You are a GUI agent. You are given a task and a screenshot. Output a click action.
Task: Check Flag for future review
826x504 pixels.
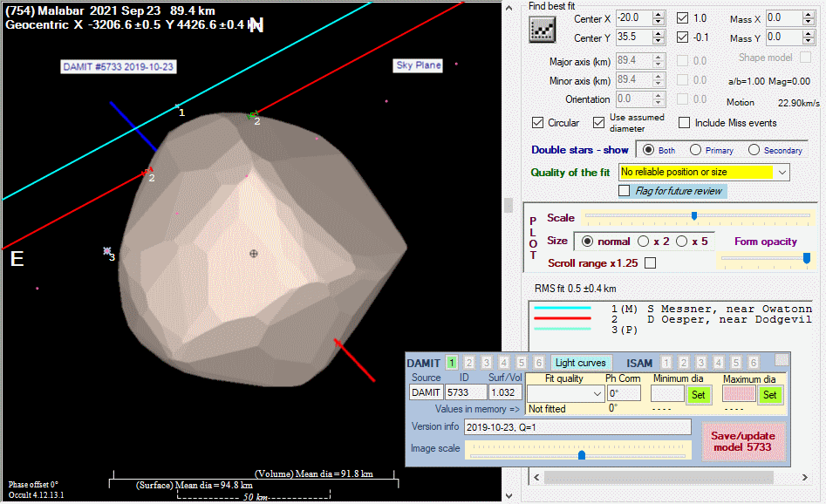[625, 191]
